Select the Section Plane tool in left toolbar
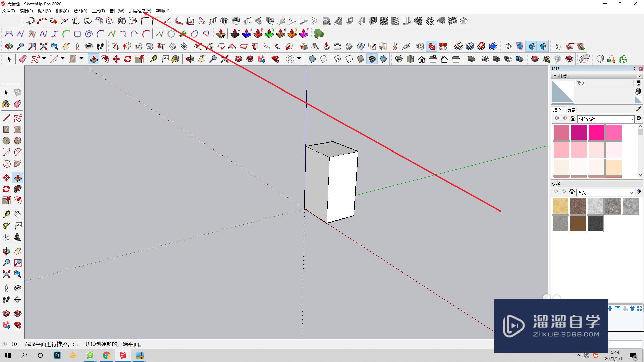644x362 pixels. 18,300
